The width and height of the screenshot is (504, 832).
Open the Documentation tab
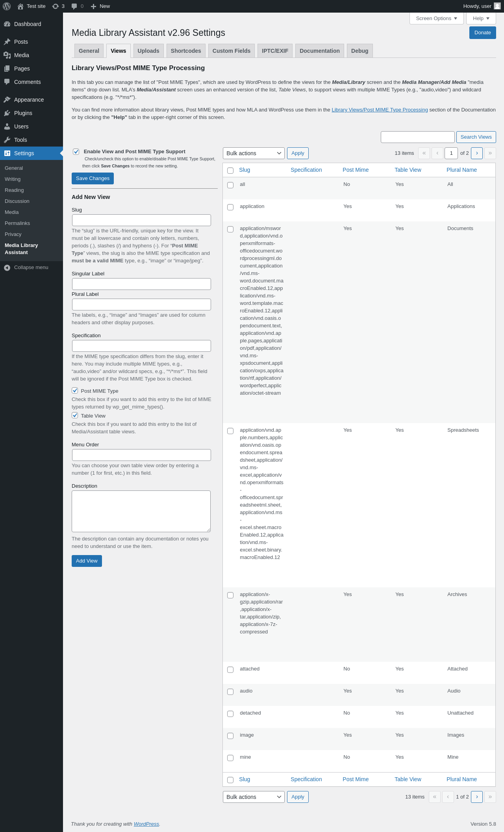(320, 51)
